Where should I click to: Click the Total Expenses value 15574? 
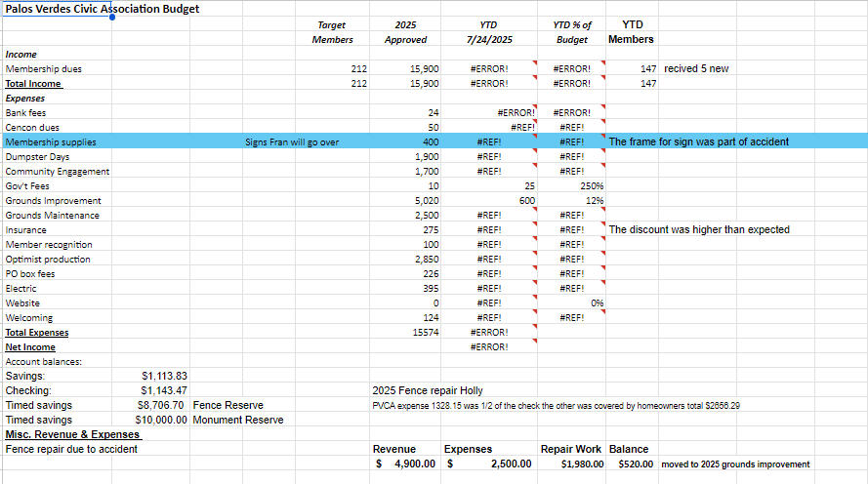pyautogui.click(x=426, y=333)
